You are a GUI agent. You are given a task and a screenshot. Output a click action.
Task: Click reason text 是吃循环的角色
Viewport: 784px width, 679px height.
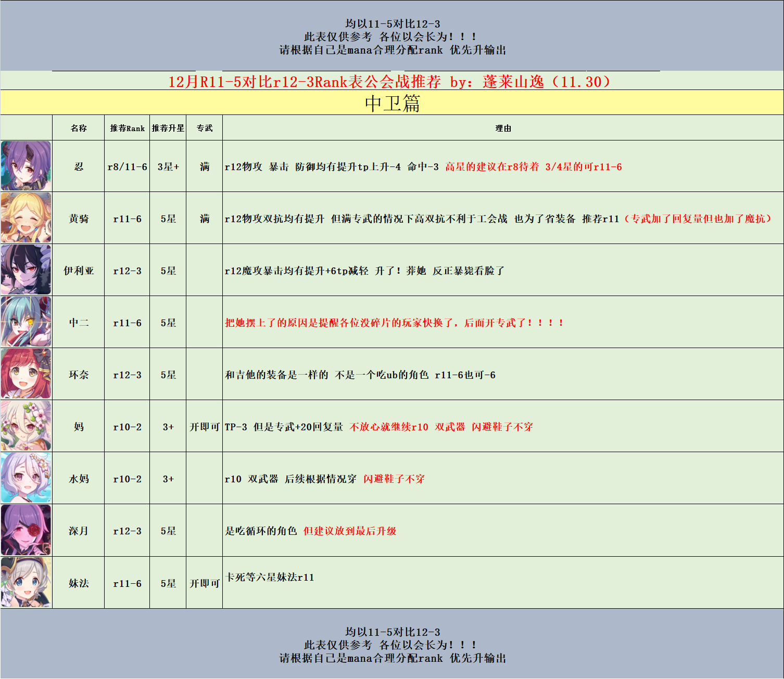(261, 531)
